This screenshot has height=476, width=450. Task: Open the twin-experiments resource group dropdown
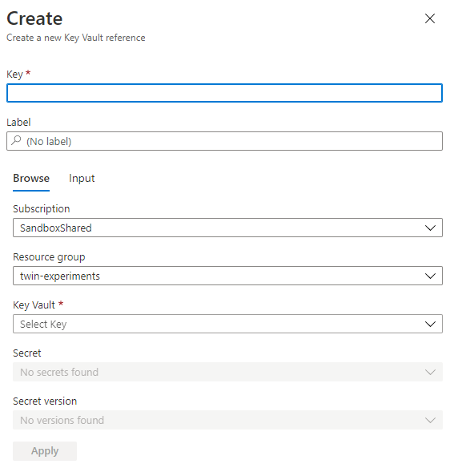pos(227,276)
